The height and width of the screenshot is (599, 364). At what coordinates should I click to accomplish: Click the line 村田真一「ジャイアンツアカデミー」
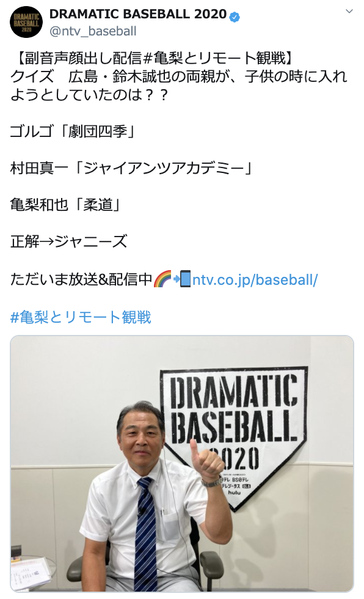[x=132, y=168]
